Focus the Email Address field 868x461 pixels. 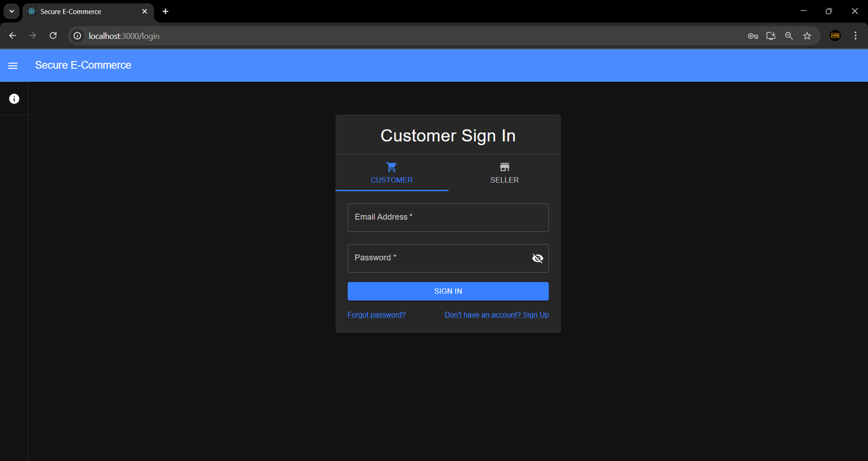click(x=448, y=218)
